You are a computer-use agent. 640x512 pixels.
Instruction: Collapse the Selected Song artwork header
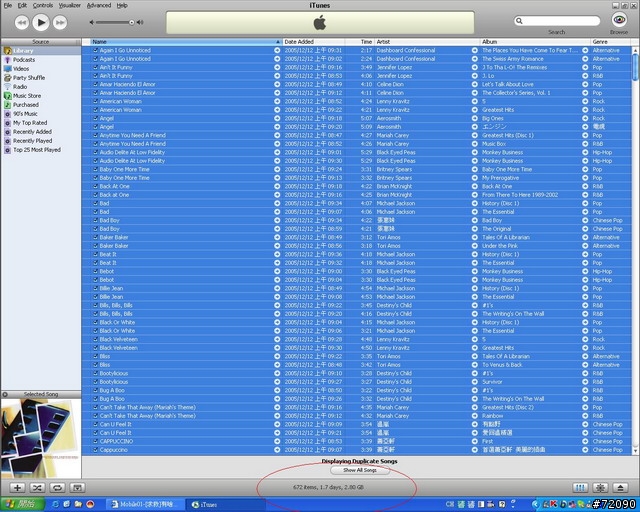(x=5, y=394)
